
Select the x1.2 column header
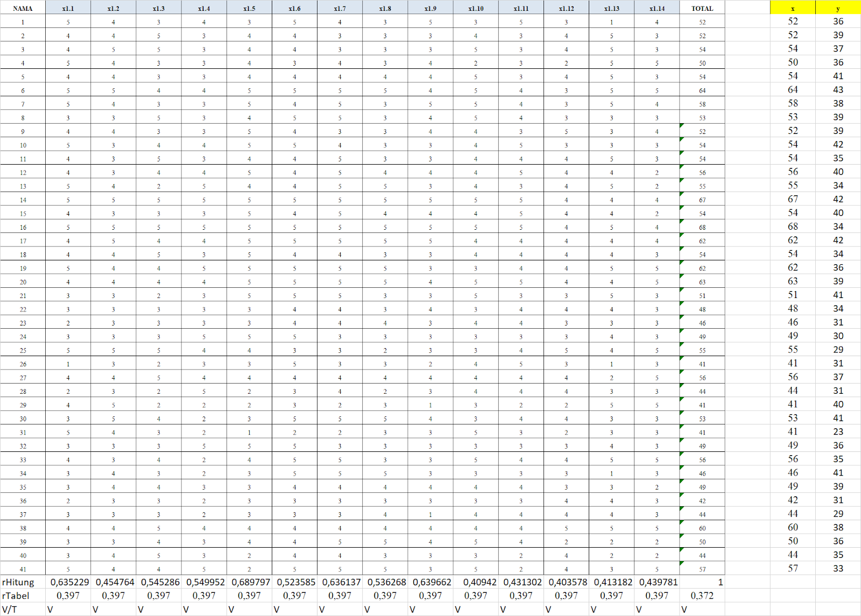point(113,8)
